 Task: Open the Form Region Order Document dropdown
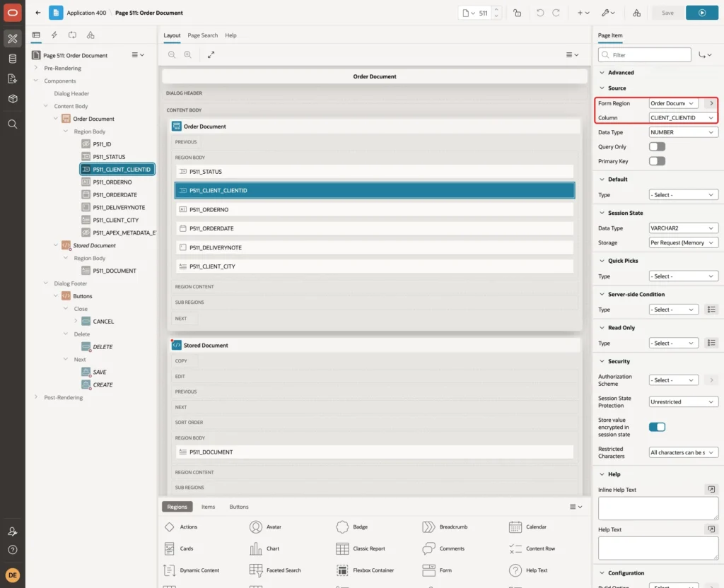tap(673, 103)
